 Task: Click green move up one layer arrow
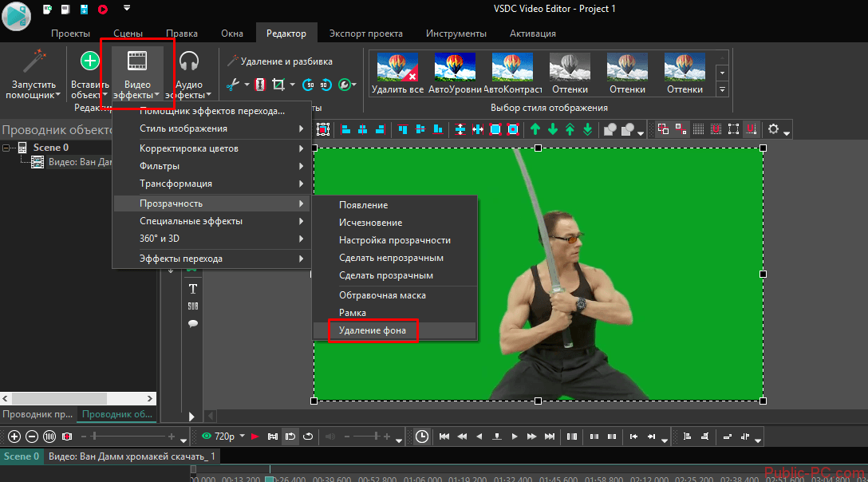535,129
